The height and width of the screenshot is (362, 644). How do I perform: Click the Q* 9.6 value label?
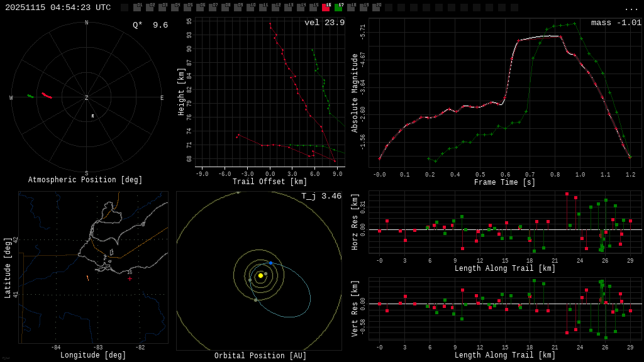(150, 25)
